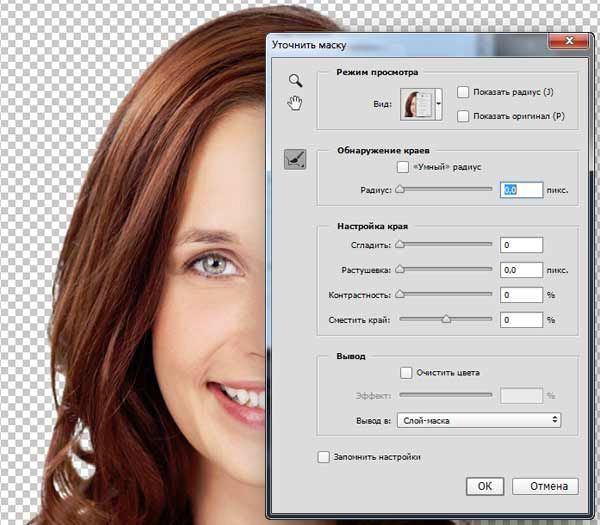Screen dimensions: 600x525
Task: Confirm with the OK button
Action: tap(485, 486)
